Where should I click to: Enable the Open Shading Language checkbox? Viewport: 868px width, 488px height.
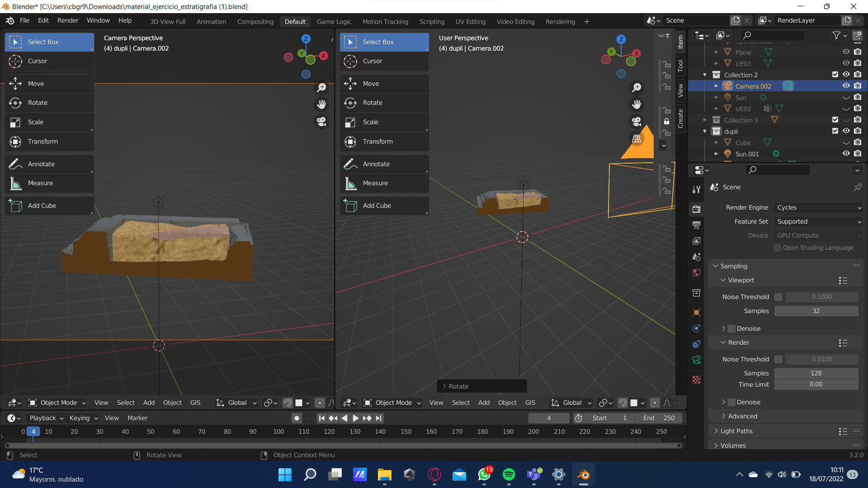click(777, 248)
